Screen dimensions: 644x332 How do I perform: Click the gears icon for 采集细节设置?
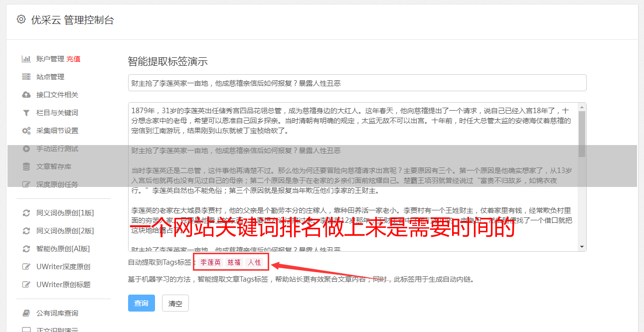tap(26, 131)
